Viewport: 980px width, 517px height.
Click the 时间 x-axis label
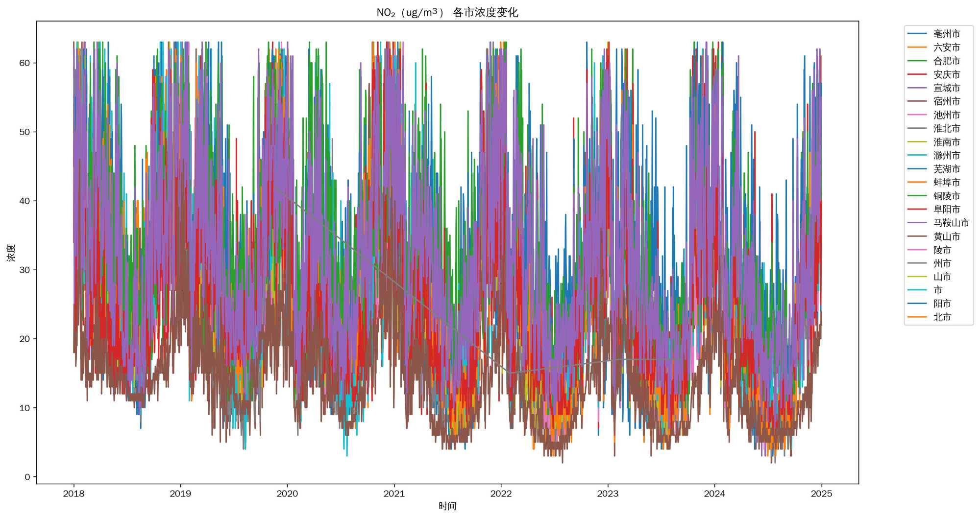coord(447,506)
